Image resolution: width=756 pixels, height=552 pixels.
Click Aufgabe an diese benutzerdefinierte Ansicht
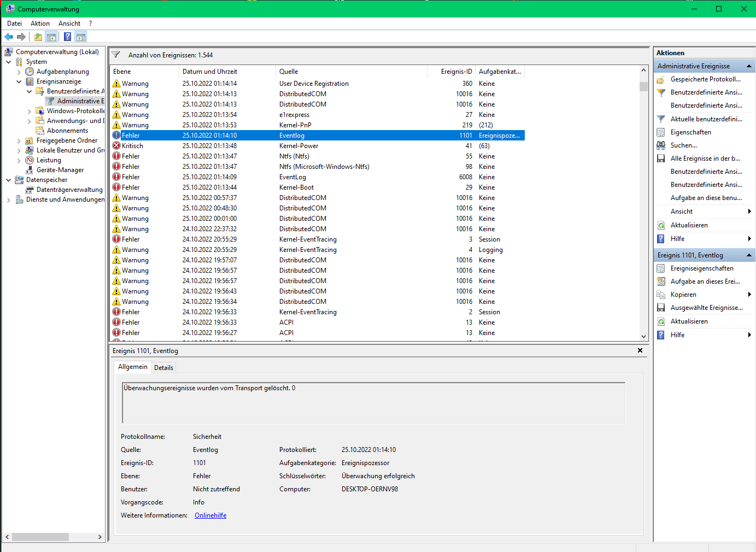pyautogui.click(x=706, y=198)
